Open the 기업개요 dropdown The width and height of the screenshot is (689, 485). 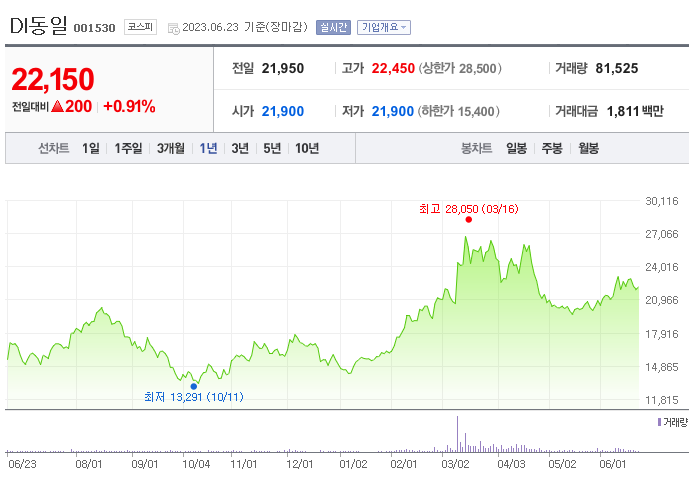tap(384, 27)
